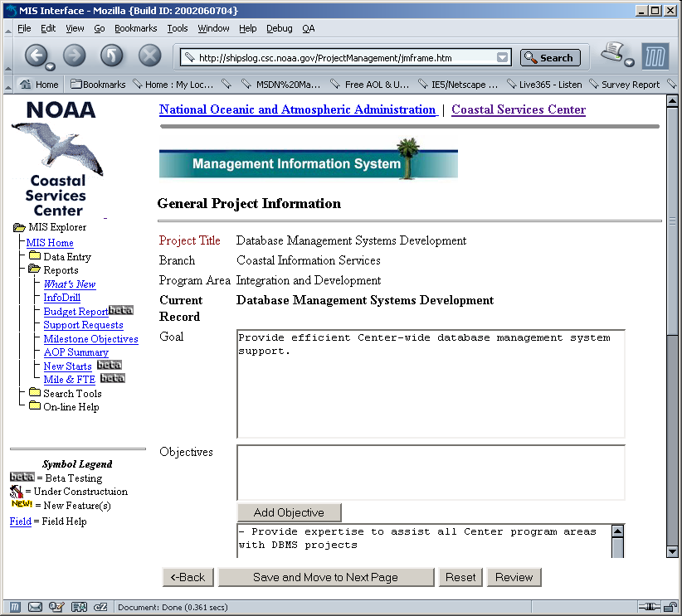Click the Survey Report bookmark
The height and width of the screenshot is (616, 682).
(625, 85)
